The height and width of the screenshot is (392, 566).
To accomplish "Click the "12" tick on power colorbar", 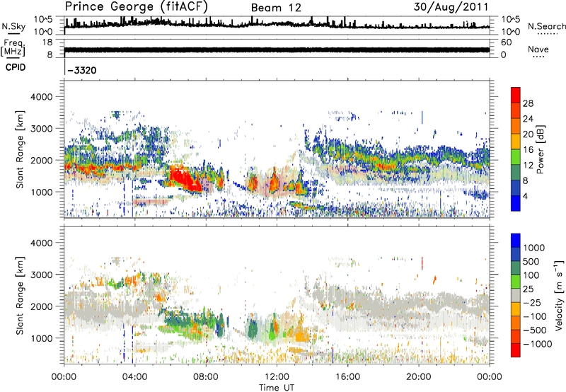I will coord(528,166).
